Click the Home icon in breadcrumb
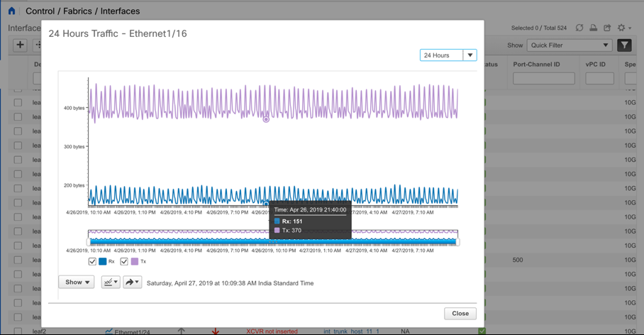The height and width of the screenshot is (335, 644). (x=11, y=11)
